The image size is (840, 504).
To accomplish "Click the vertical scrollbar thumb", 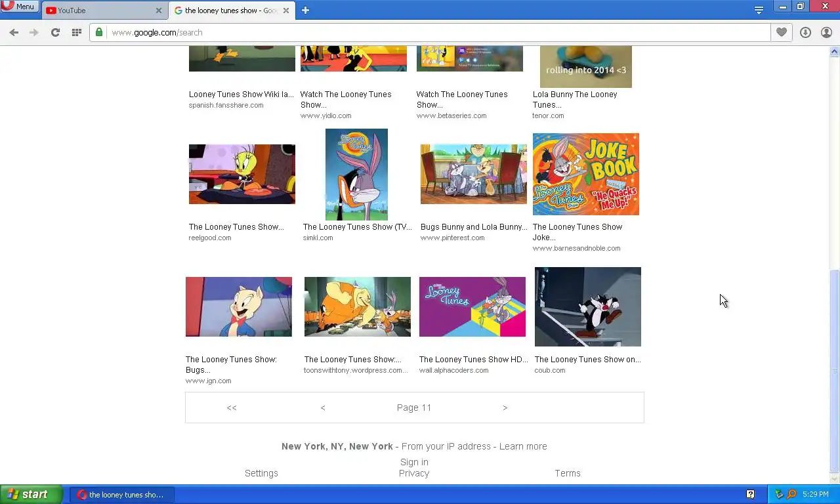I will [x=835, y=371].
